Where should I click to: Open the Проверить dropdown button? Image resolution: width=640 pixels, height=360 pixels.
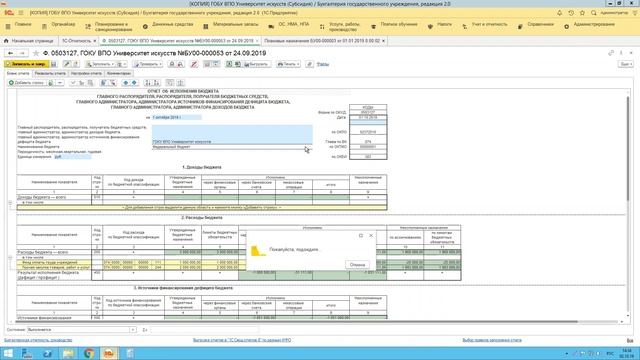[148, 64]
